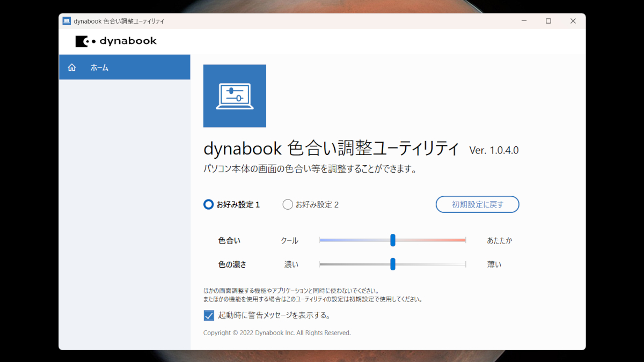Switch to お好み設定 2 preset
The width and height of the screenshot is (644, 362).
point(287,204)
